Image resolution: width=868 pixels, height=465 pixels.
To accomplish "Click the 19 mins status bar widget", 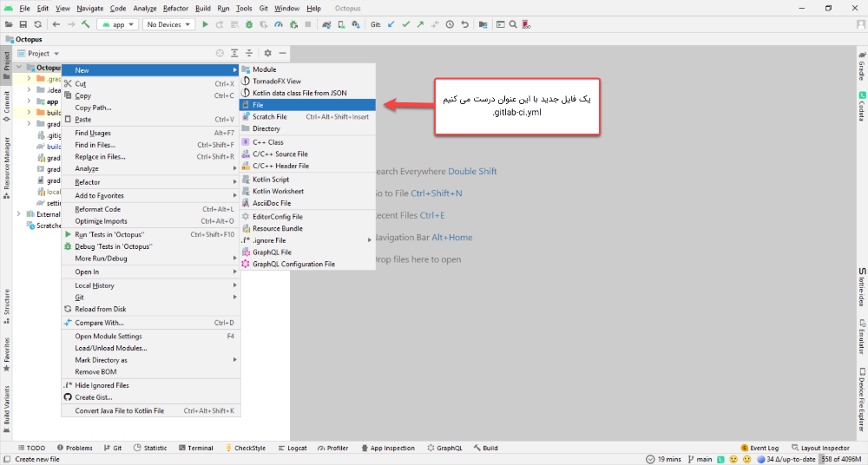I will pyautogui.click(x=664, y=460).
